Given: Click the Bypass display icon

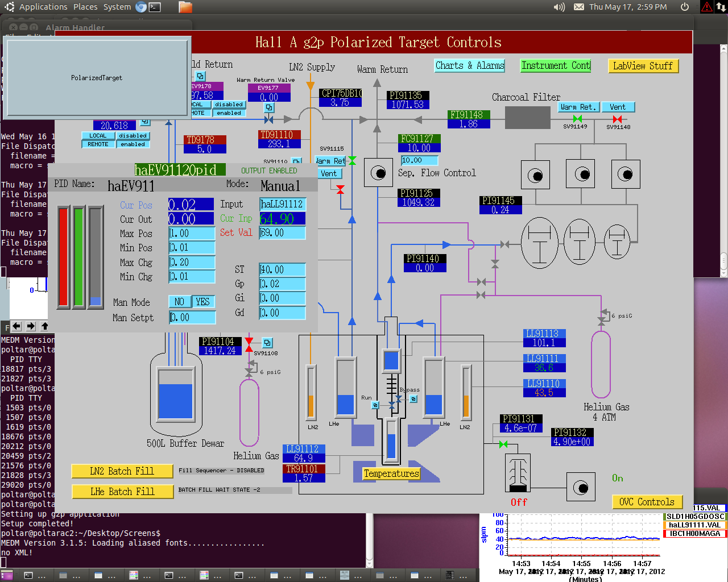Looking at the screenshot, I should (413, 399).
